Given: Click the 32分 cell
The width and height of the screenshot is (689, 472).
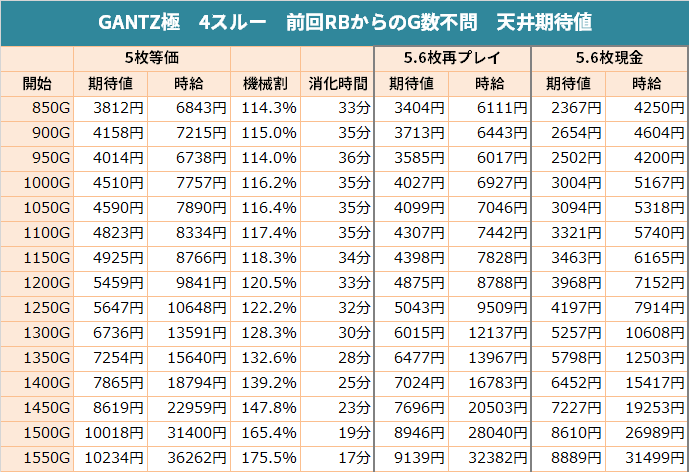Looking at the screenshot, I should pos(337,309).
